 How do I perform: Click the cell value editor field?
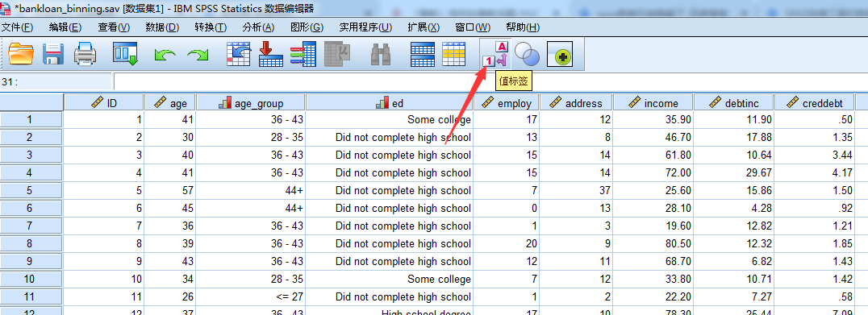[490, 82]
